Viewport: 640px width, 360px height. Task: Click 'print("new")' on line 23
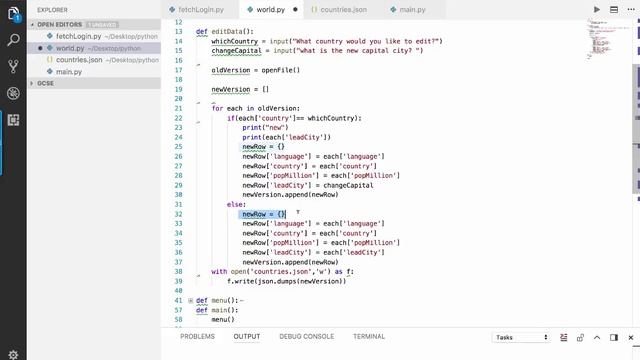[265, 128]
